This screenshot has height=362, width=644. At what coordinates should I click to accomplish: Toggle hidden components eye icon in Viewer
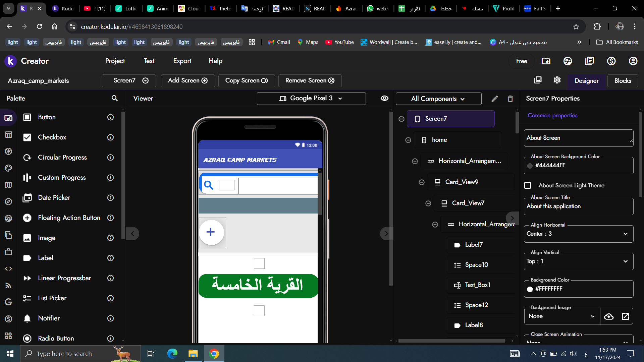(384, 98)
